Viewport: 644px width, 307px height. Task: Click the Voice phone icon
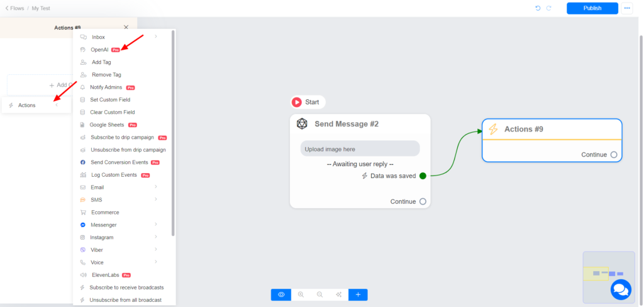point(82,262)
